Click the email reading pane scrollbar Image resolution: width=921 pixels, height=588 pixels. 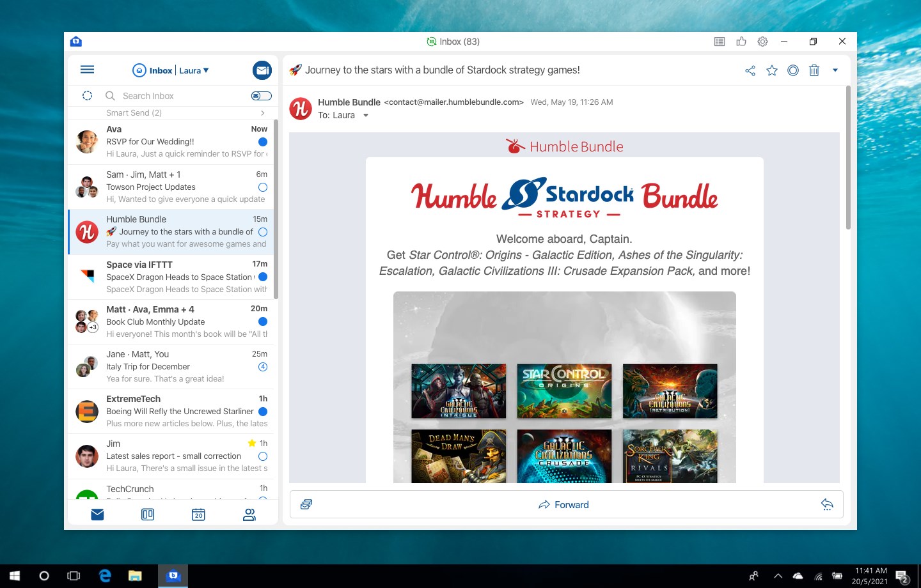pos(848,158)
